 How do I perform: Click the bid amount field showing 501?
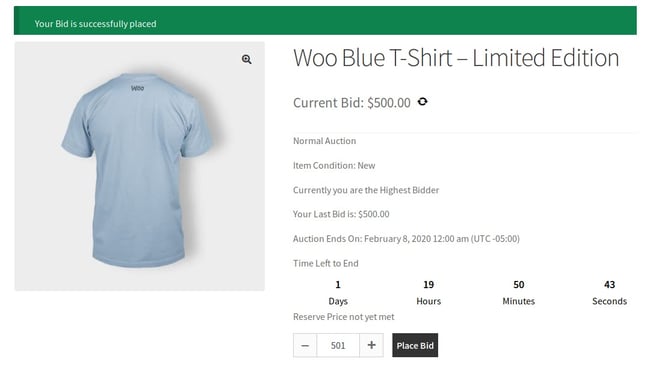338,345
